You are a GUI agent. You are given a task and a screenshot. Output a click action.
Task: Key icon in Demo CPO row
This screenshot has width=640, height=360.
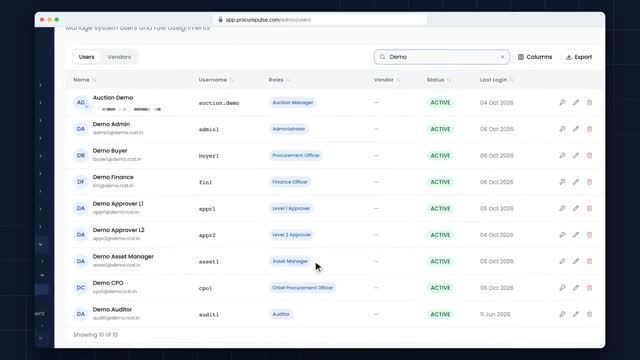pyautogui.click(x=562, y=288)
